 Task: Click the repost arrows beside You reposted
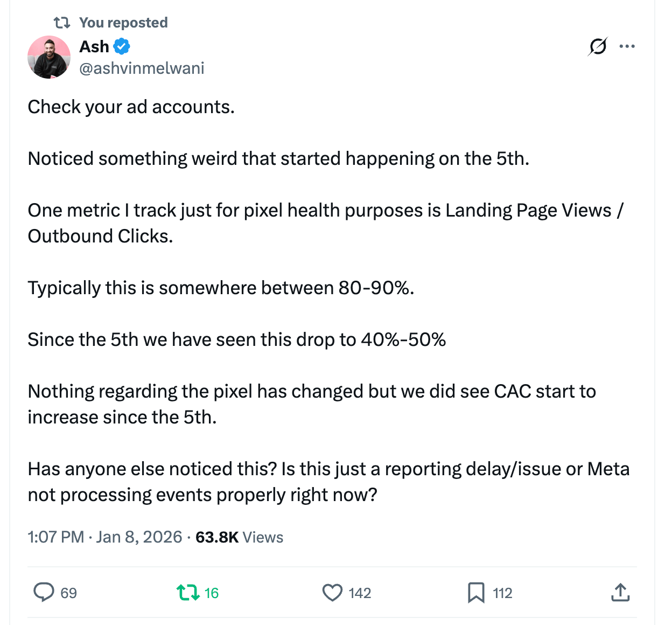pyautogui.click(x=62, y=23)
